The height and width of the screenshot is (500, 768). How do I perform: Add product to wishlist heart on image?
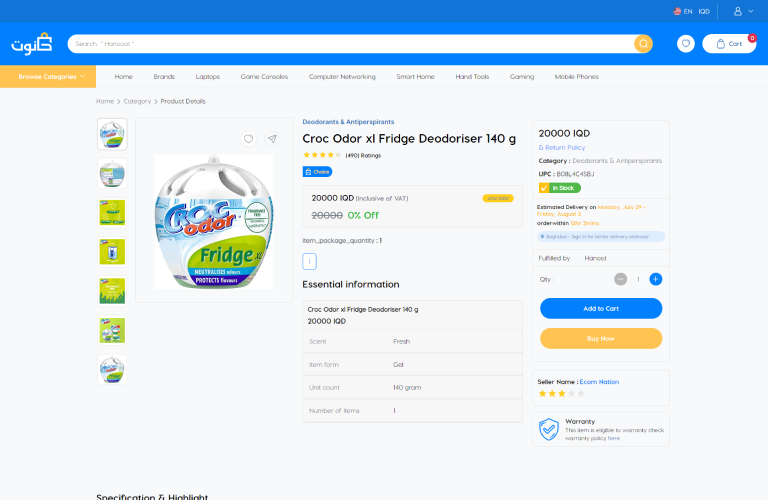pyautogui.click(x=248, y=139)
